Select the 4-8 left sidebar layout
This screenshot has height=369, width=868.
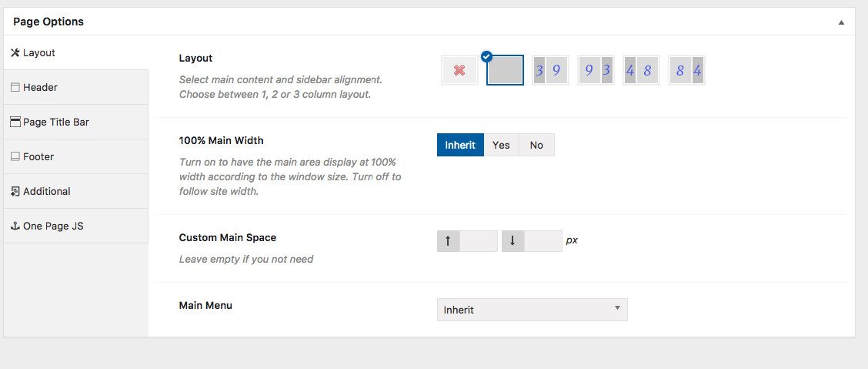point(641,70)
